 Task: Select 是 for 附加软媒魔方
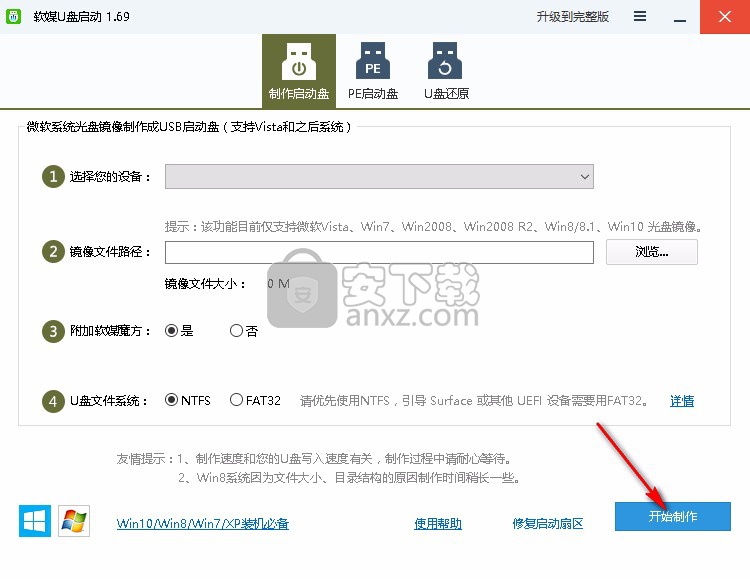click(x=179, y=331)
